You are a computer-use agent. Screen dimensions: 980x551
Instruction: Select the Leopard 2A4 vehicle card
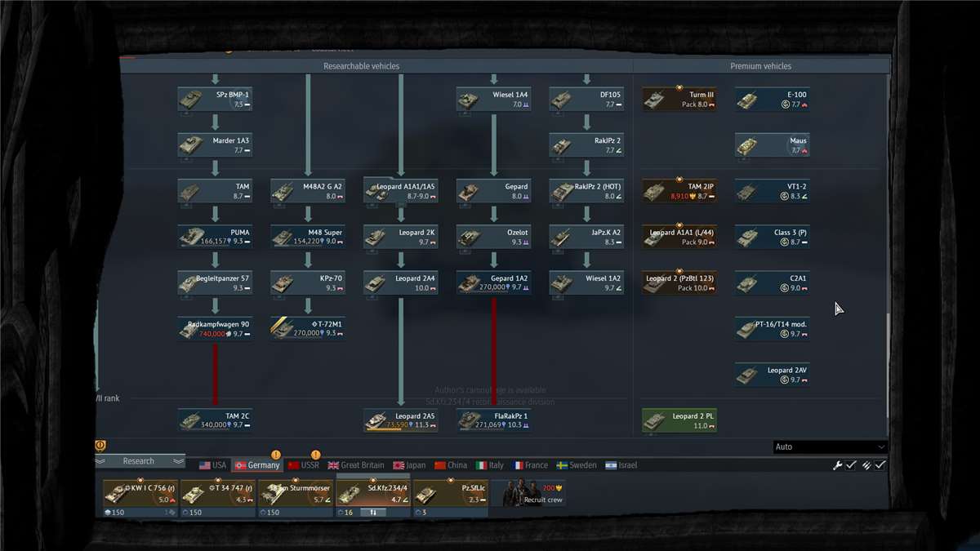(x=401, y=282)
